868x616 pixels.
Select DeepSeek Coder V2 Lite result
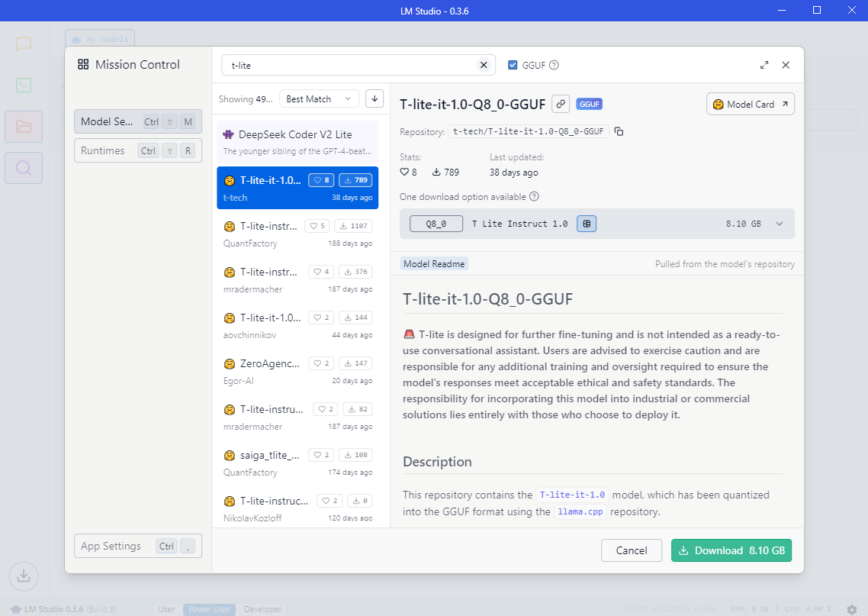pyautogui.click(x=297, y=142)
